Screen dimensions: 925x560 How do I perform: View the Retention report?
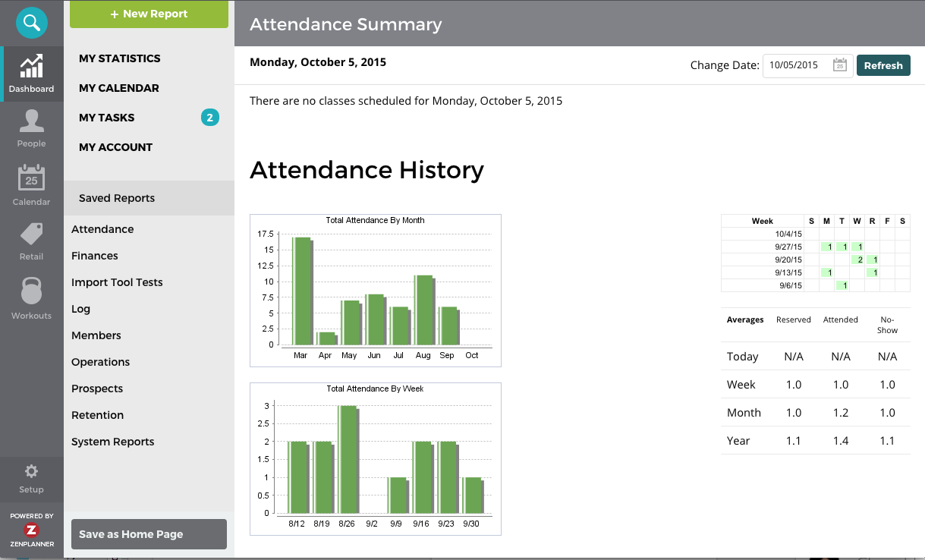[99, 415]
